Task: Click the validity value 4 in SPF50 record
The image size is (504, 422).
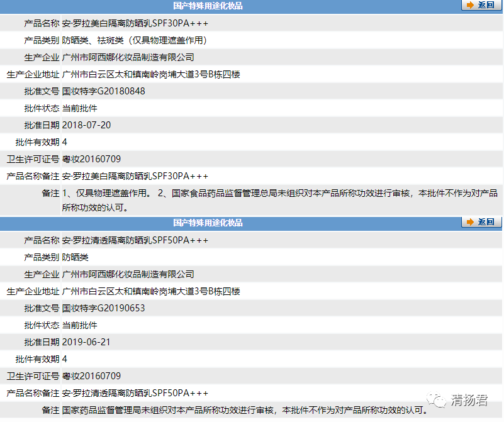Action: pos(65,359)
